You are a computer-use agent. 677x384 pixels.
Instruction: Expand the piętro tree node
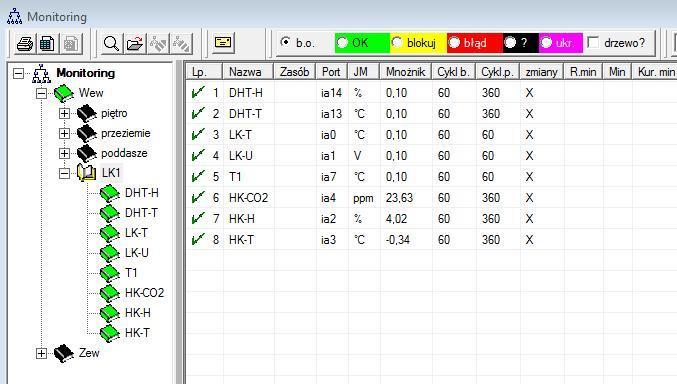click(x=64, y=113)
